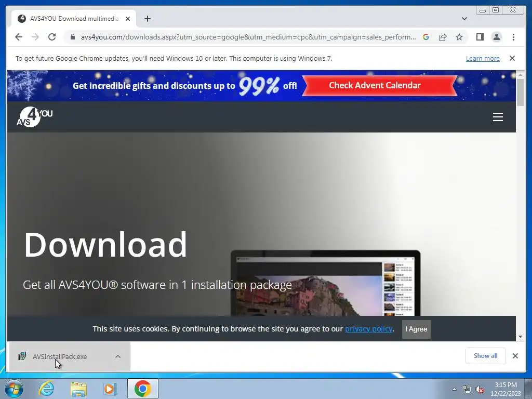This screenshot has width=532, height=399.
Task: Close the AVS4YOU Download tab
Action: click(x=128, y=19)
